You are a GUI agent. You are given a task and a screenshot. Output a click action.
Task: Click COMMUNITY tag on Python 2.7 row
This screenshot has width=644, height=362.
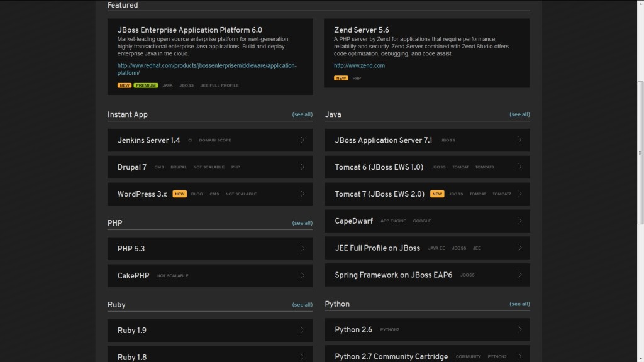468,357
